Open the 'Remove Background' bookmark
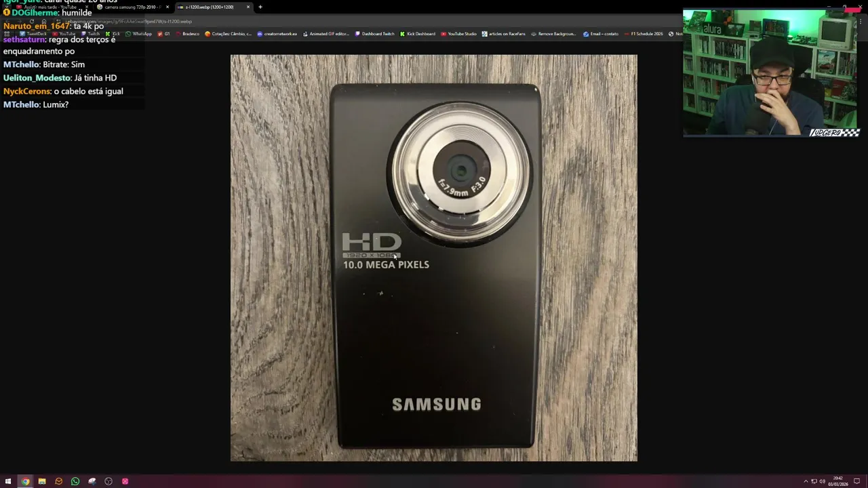The width and height of the screenshot is (868, 488). coord(553,34)
